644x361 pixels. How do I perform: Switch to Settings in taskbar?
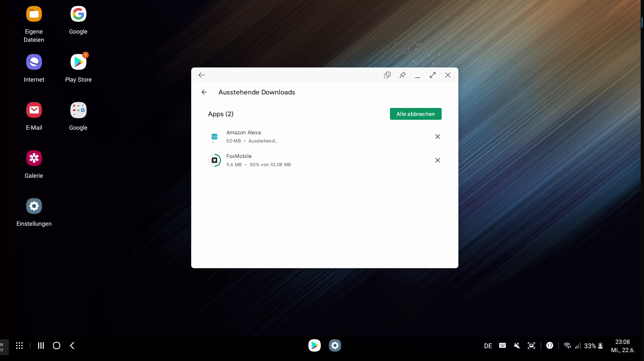pyautogui.click(x=335, y=345)
